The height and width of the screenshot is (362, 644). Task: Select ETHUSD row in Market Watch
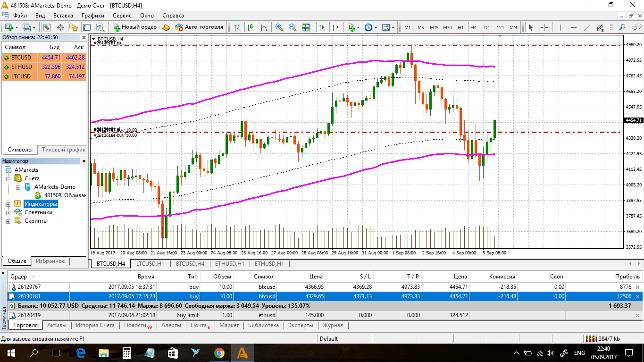pos(44,67)
